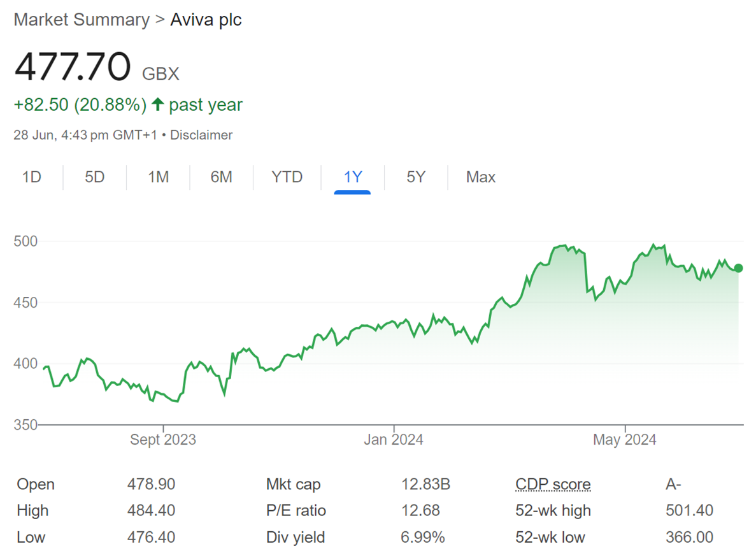Click the 'past year' label
Viewport: 756px width, 558px height.
[x=205, y=105]
